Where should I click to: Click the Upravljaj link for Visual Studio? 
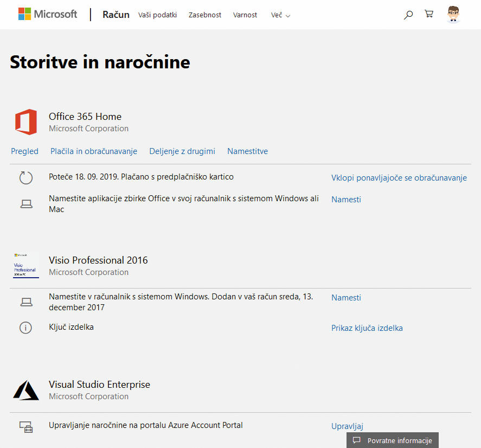(347, 426)
